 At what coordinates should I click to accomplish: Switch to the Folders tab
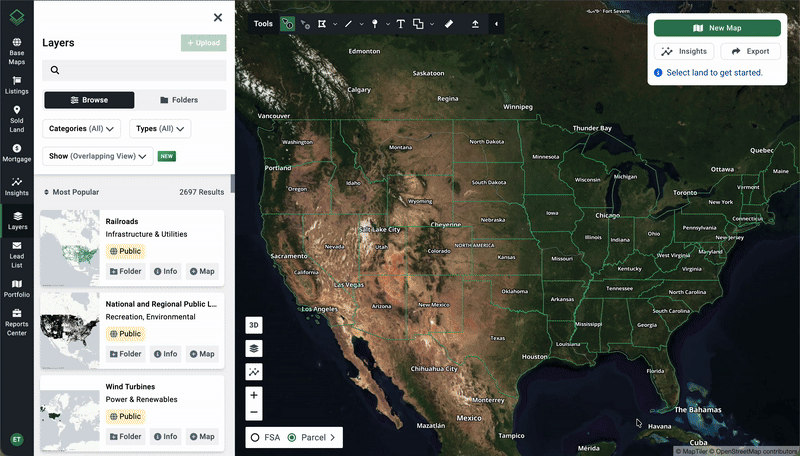coord(180,100)
